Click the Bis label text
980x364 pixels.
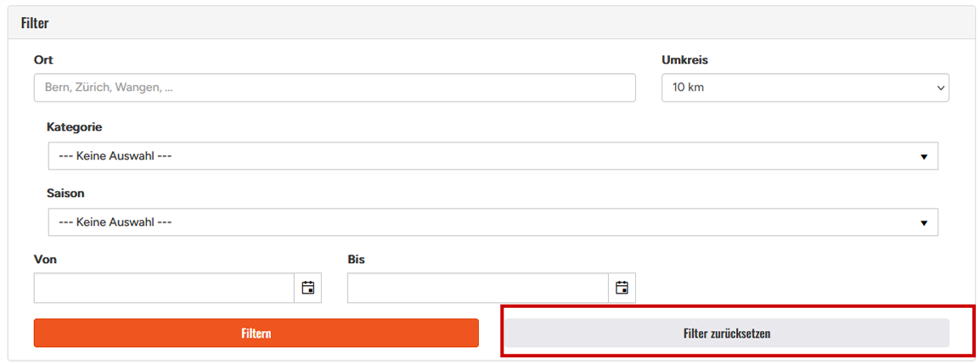(x=356, y=259)
